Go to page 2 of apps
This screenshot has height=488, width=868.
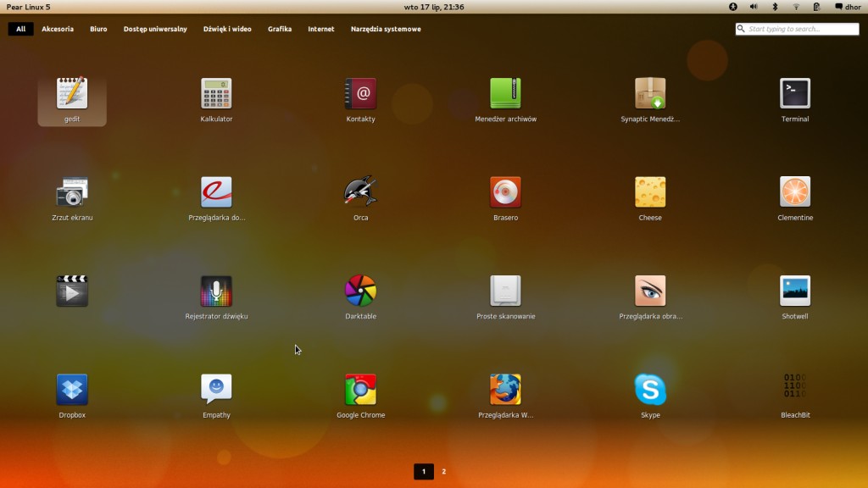coord(443,471)
